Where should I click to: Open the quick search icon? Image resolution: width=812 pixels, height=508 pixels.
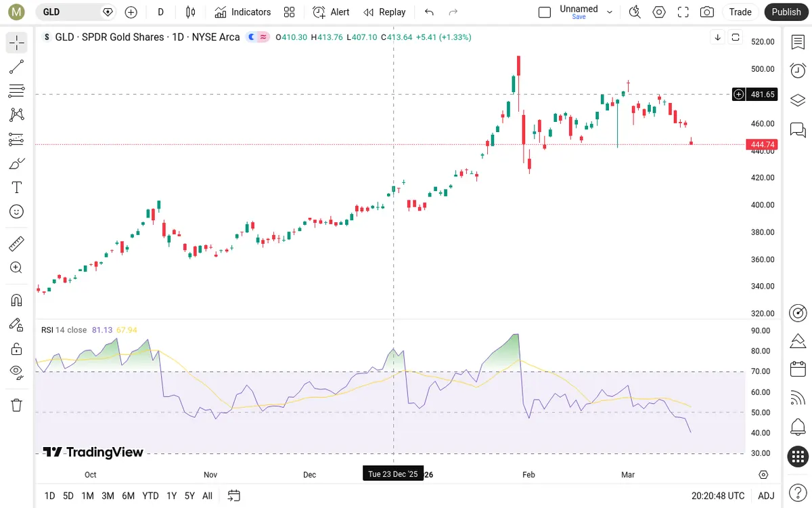[x=635, y=12]
